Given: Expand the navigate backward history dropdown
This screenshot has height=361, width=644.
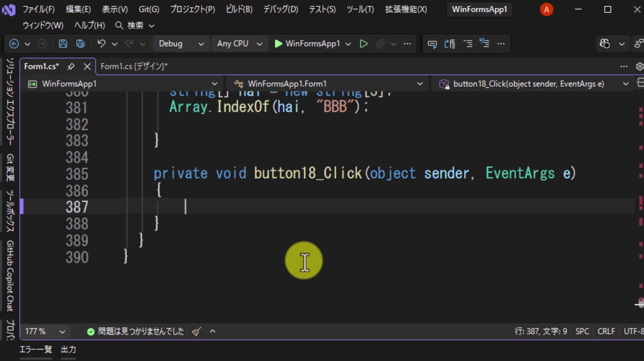Looking at the screenshot, I should [x=28, y=44].
